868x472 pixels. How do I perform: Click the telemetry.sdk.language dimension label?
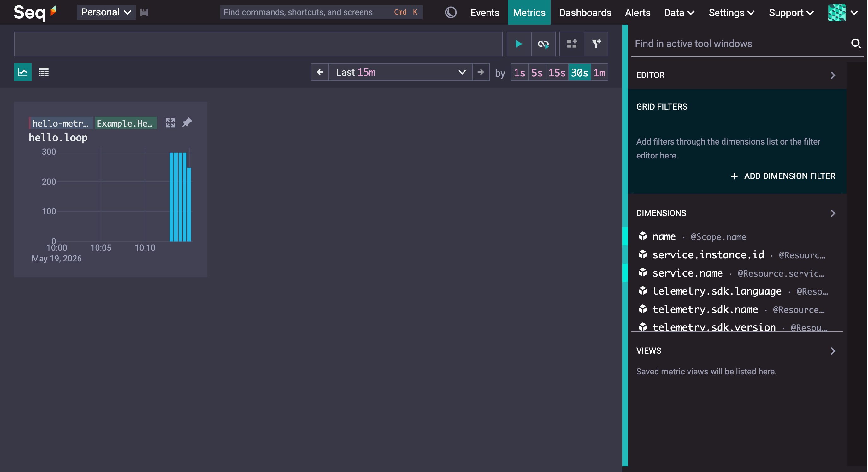point(717,291)
